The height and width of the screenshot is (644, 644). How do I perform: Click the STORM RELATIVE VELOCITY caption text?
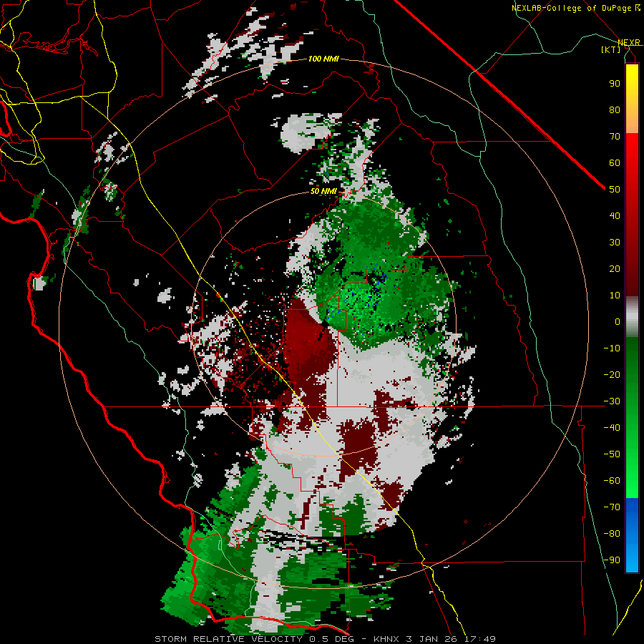coord(228,639)
